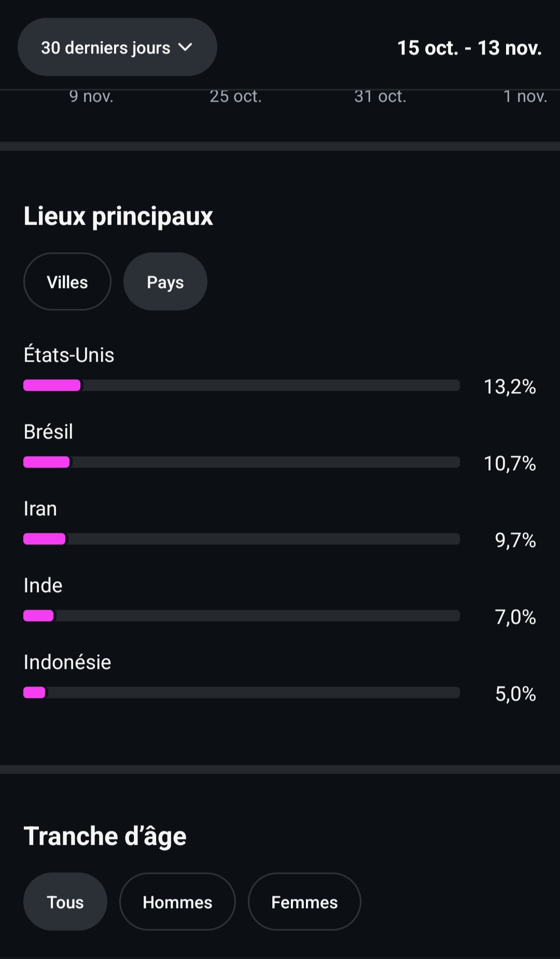
Task: Tap the 25 oct. chart axis label
Action: click(x=235, y=97)
